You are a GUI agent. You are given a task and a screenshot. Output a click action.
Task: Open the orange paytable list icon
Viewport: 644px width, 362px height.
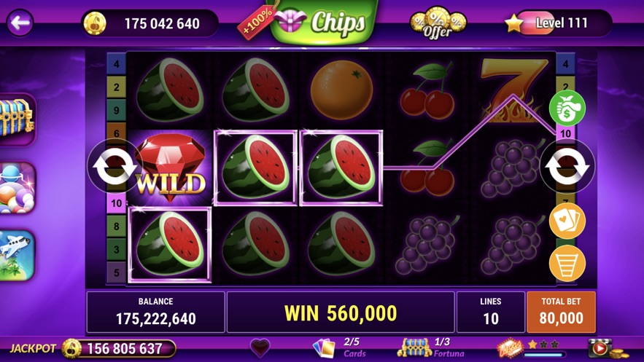[x=567, y=263]
